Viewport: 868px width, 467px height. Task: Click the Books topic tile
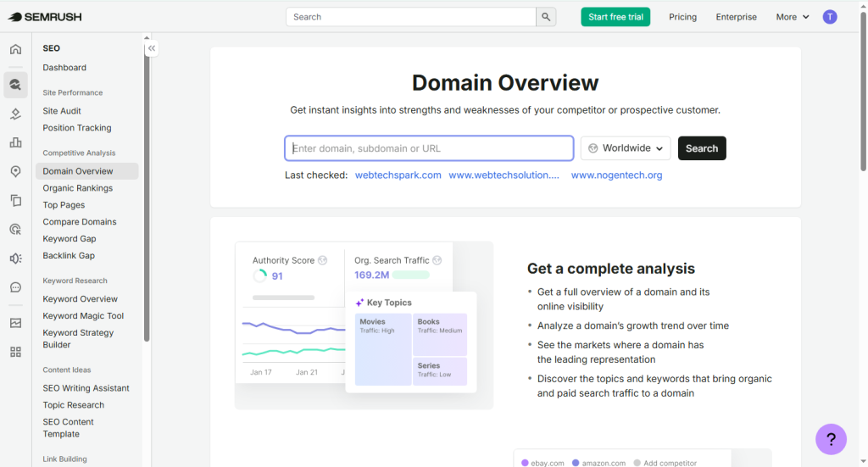pos(440,334)
